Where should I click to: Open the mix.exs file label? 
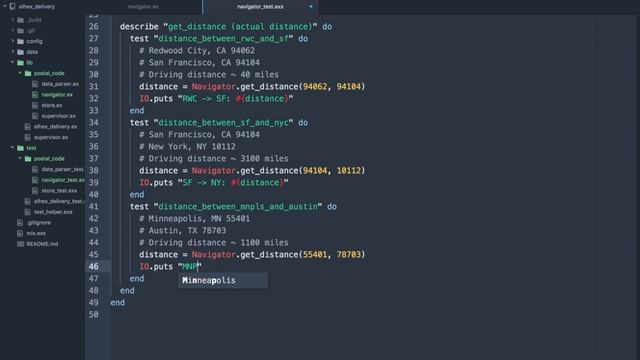coord(36,233)
